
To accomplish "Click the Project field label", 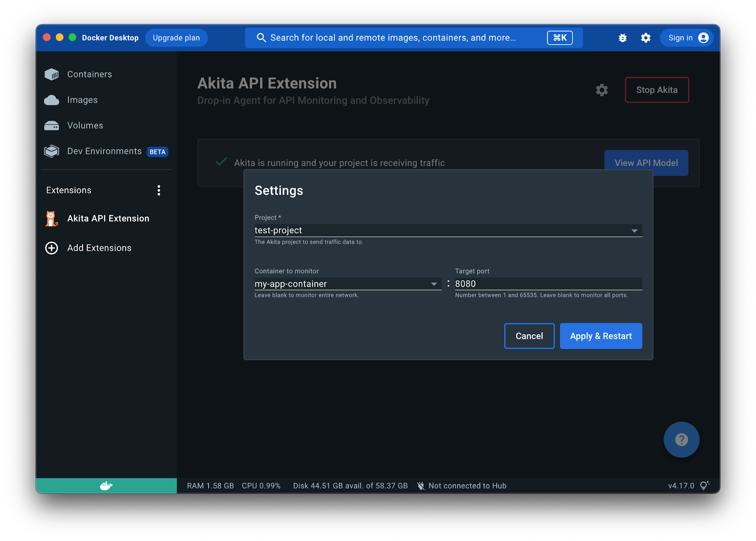I will pos(267,218).
